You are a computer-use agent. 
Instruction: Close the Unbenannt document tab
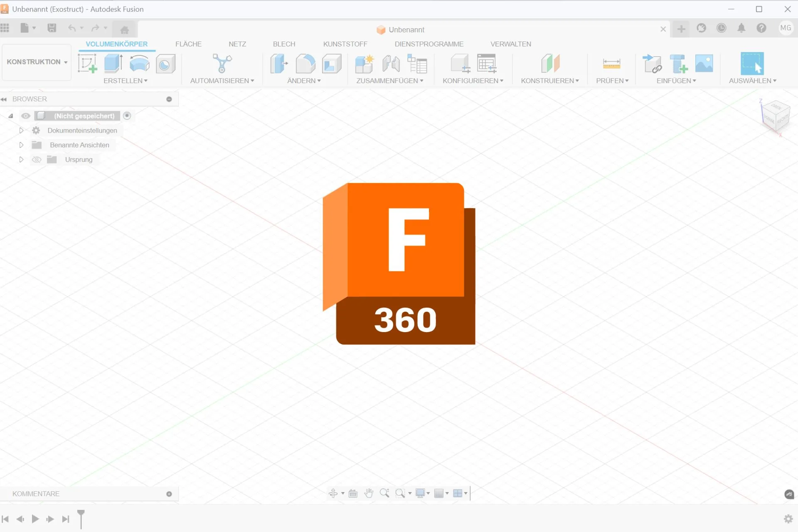click(x=663, y=29)
